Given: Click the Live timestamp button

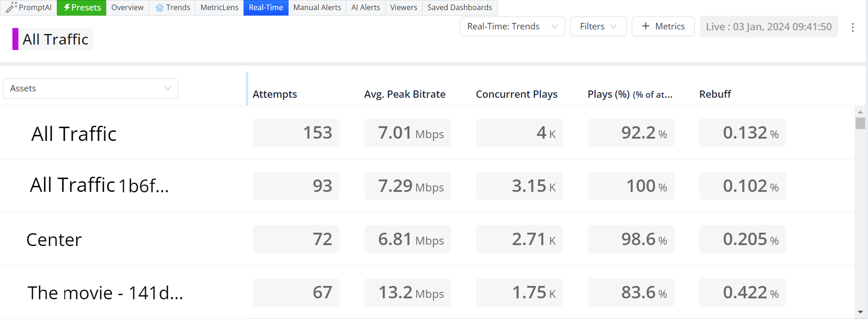Looking at the screenshot, I should [x=768, y=27].
